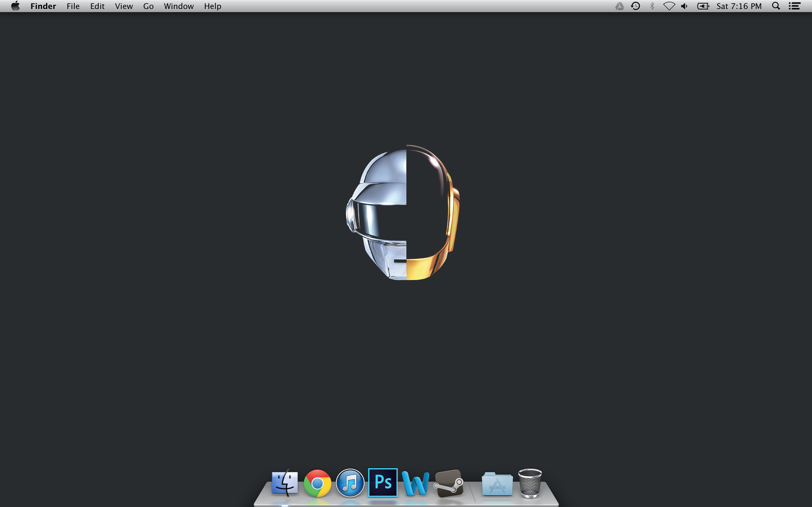Open Finder from the dock

(284, 483)
